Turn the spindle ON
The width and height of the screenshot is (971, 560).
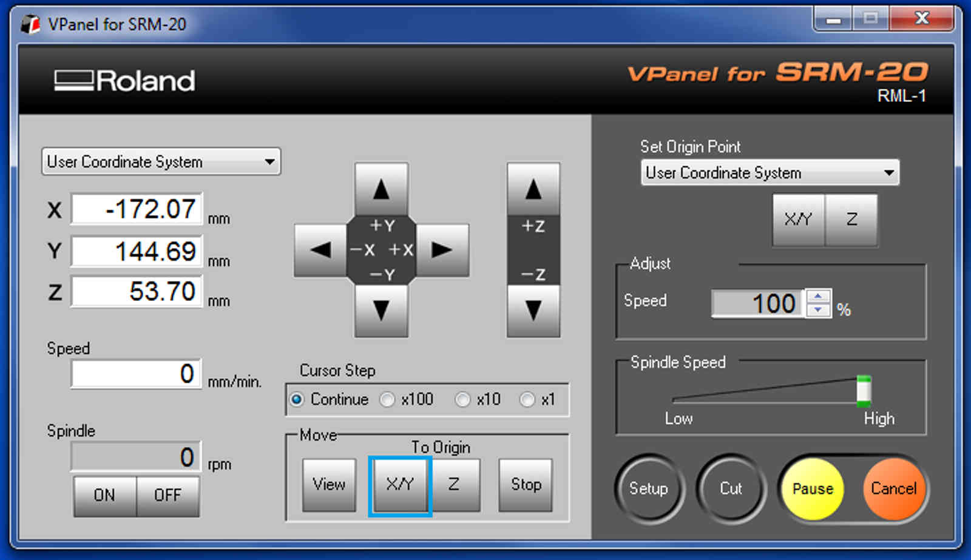tap(104, 496)
